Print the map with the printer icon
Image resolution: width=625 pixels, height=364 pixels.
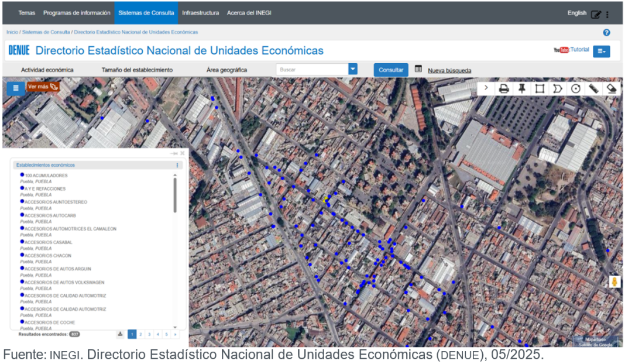tap(503, 88)
